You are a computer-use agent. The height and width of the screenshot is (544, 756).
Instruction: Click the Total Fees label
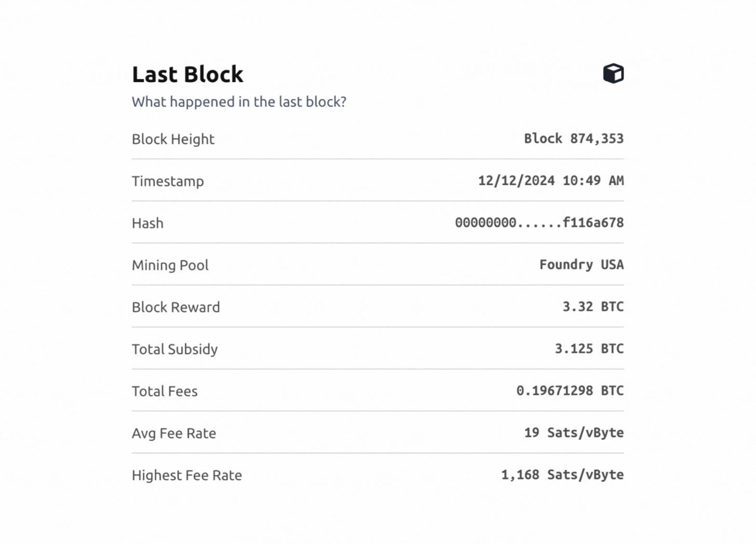pyautogui.click(x=165, y=391)
